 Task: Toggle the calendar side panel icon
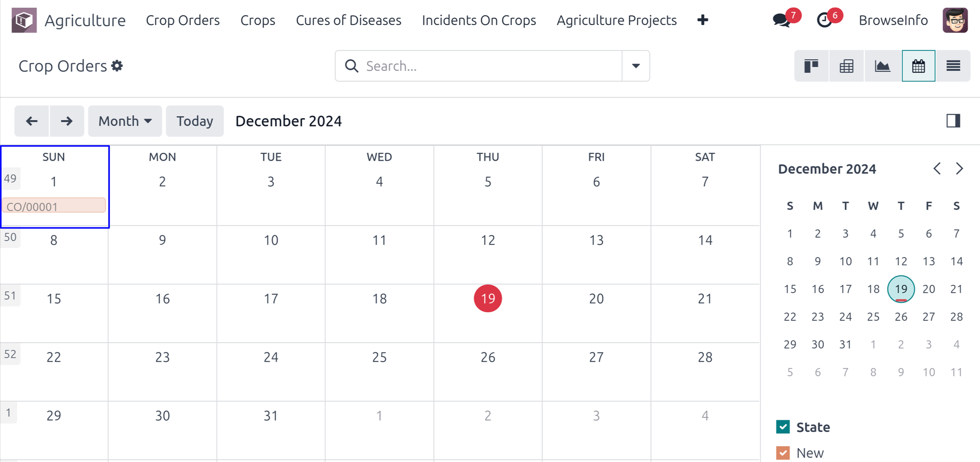pyautogui.click(x=953, y=121)
